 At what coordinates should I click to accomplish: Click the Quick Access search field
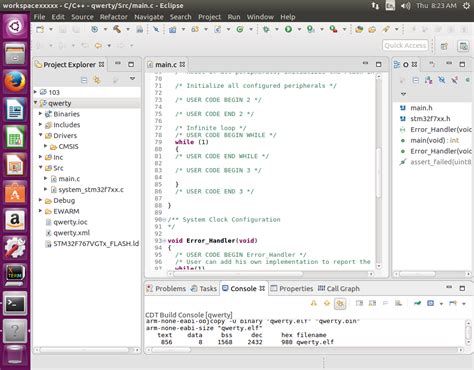pos(405,45)
